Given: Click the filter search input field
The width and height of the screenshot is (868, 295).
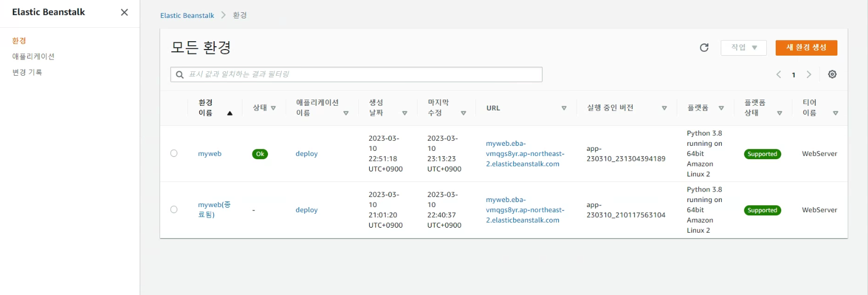Looking at the screenshot, I should pyautogui.click(x=356, y=75).
